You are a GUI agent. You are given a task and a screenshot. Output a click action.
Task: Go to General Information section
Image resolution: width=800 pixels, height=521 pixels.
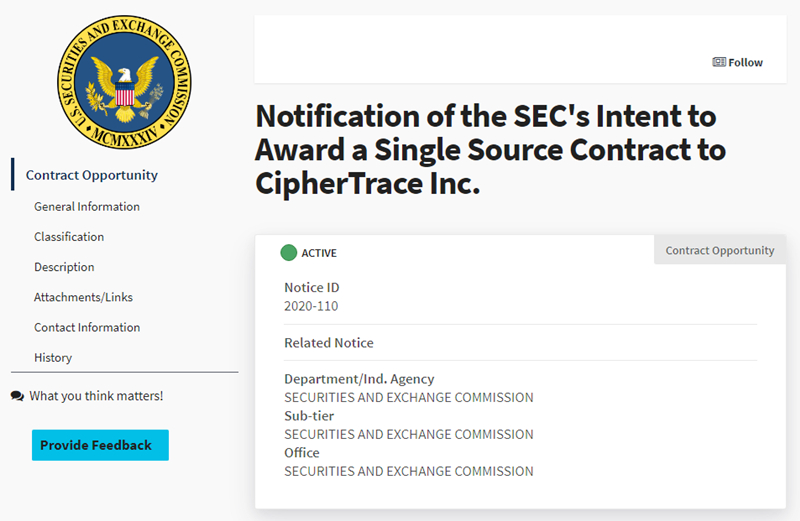click(x=87, y=207)
